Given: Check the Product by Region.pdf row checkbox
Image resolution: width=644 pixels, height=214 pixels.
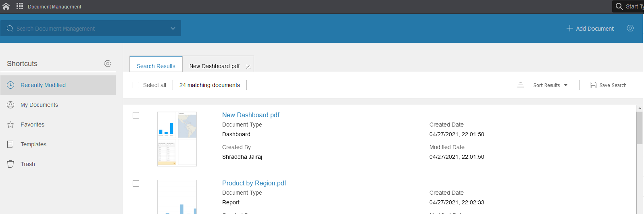Looking at the screenshot, I should click(136, 183).
